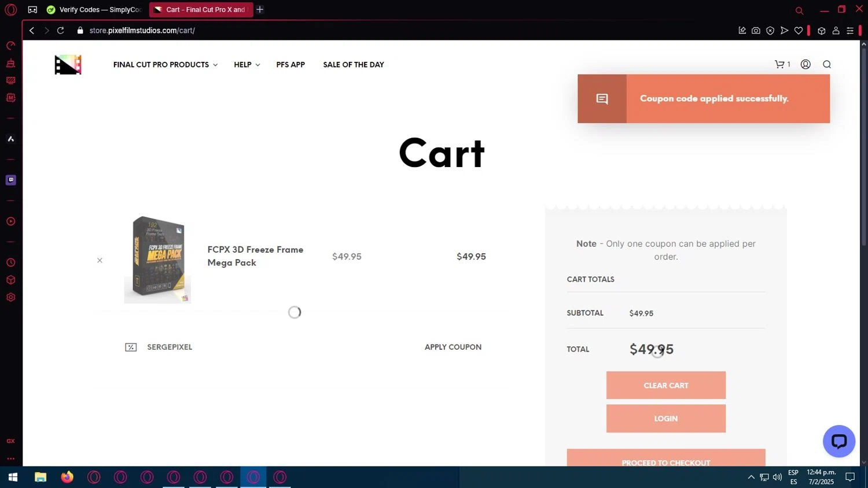Click the FCPX 3D Freeze Frame Mega Pack link
This screenshot has width=868, height=488.
pyautogui.click(x=255, y=256)
